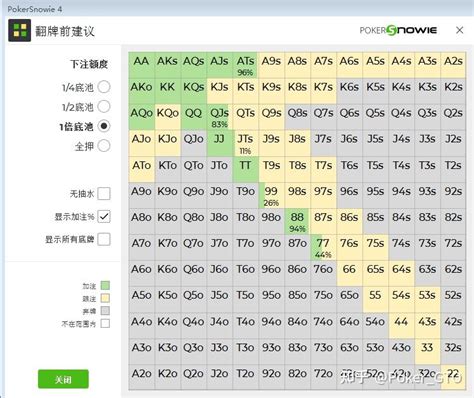474x398 pixels.
Task: Select the 1x pot bet size radio
Action: 104,126
